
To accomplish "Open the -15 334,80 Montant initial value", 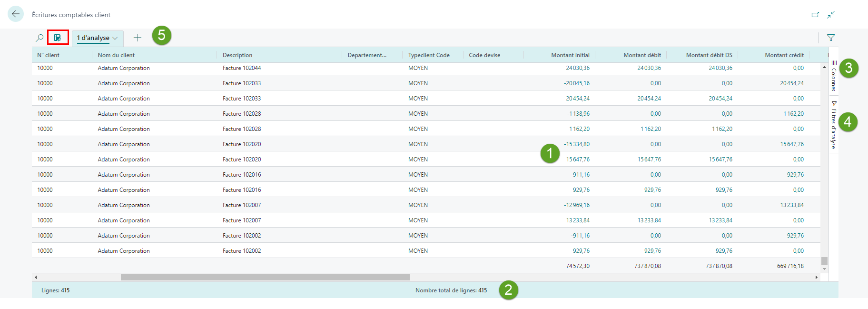I will coord(577,144).
